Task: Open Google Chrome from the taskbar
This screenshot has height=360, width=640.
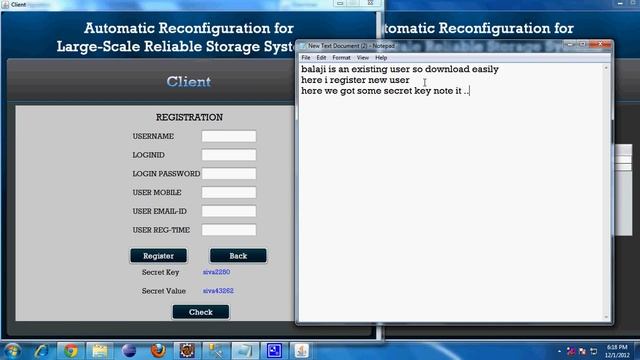Action: (71, 351)
